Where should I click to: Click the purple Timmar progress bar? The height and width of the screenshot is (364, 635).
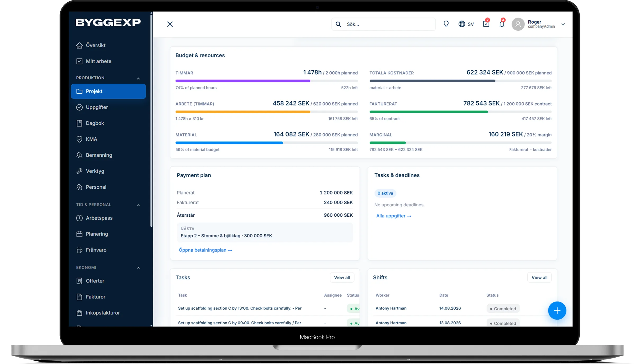[266, 81]
